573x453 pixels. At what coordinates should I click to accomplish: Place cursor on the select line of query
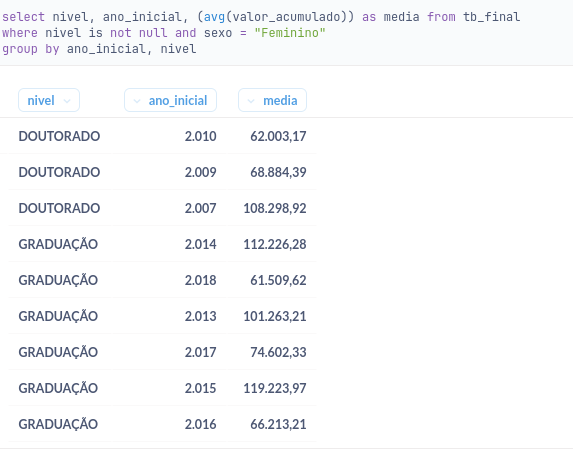261,17
